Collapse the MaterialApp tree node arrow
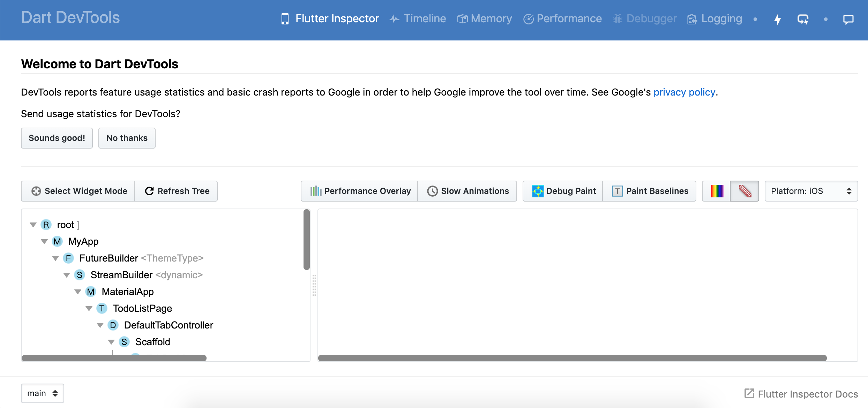This screenshot has height=408, width=868. (78, 292)
